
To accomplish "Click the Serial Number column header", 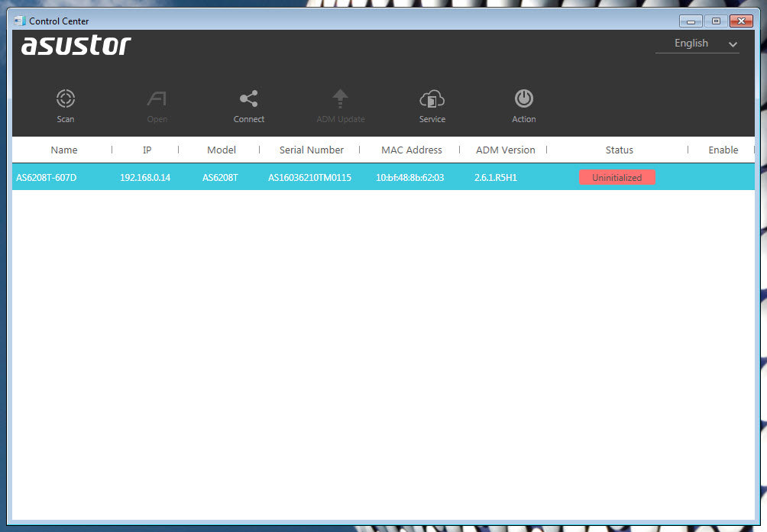I will (x=312, y=150).
